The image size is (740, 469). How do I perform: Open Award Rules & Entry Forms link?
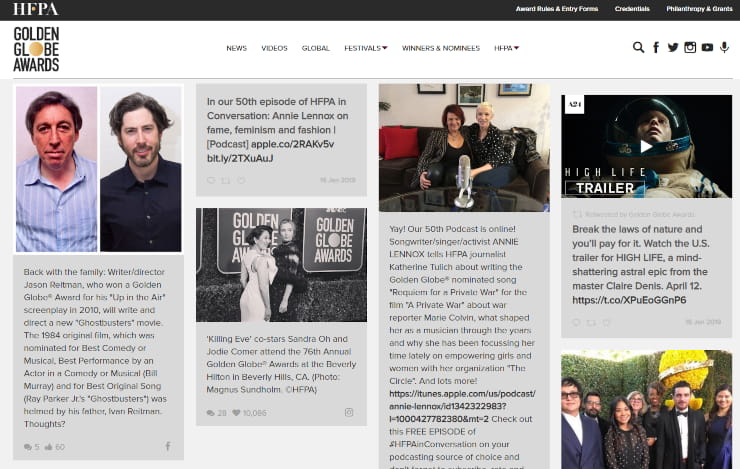[x=557, y=9]
